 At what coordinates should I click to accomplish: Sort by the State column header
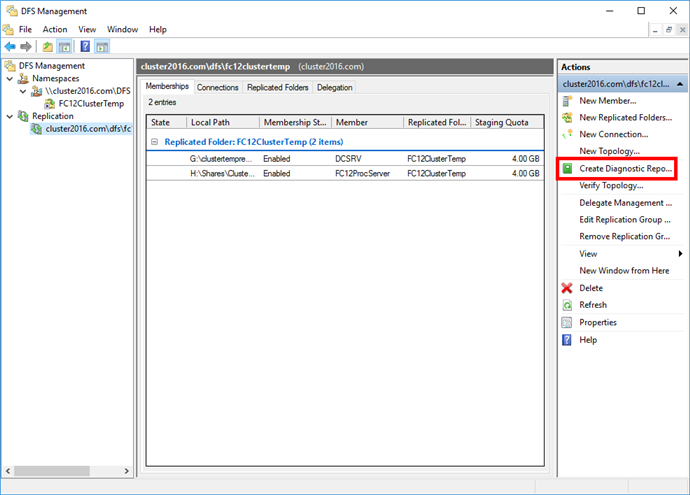[x=167, y=122]
